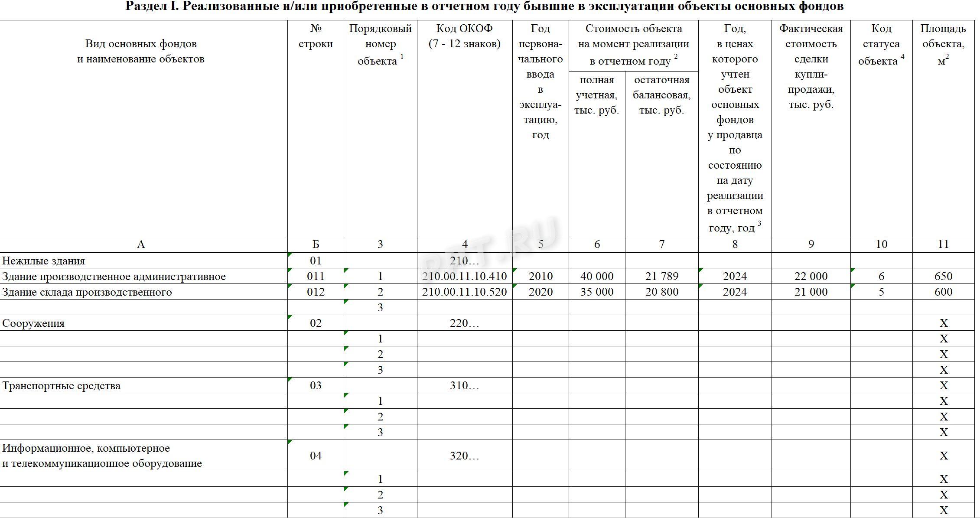Click the area value "600"
The height and width of the screenshot is (518, 980).
(x=943, y=292)
